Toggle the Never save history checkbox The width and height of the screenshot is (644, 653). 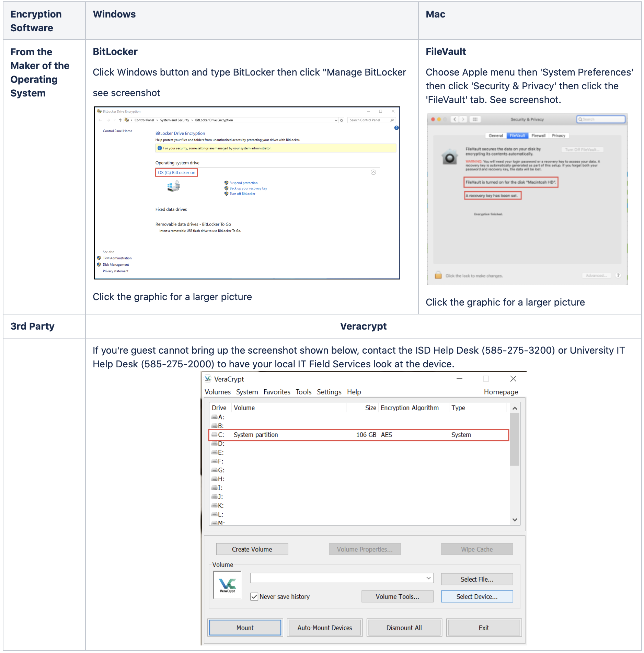pyautogui.click(x=254, y=597)
